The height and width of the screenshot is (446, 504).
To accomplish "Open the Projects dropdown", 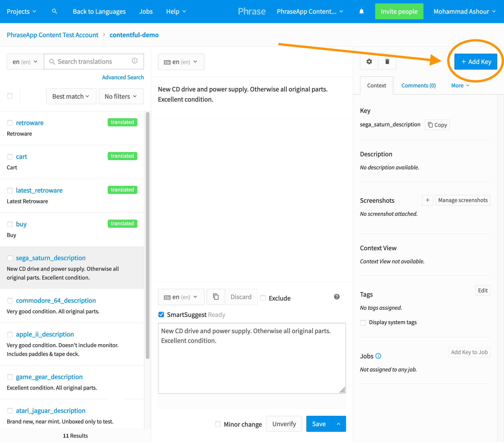I will click(x=21, y=11).
